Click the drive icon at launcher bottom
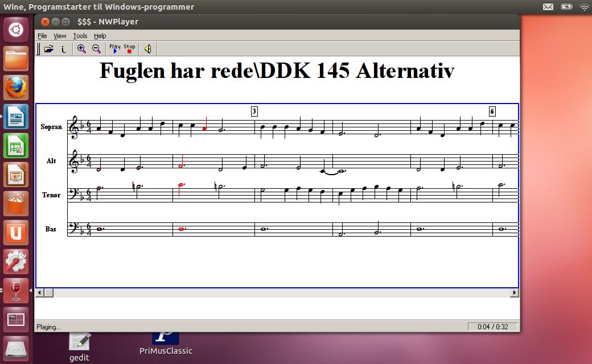Image resolution: width=592 pixels, height=364 pixels. pos(16,349)
